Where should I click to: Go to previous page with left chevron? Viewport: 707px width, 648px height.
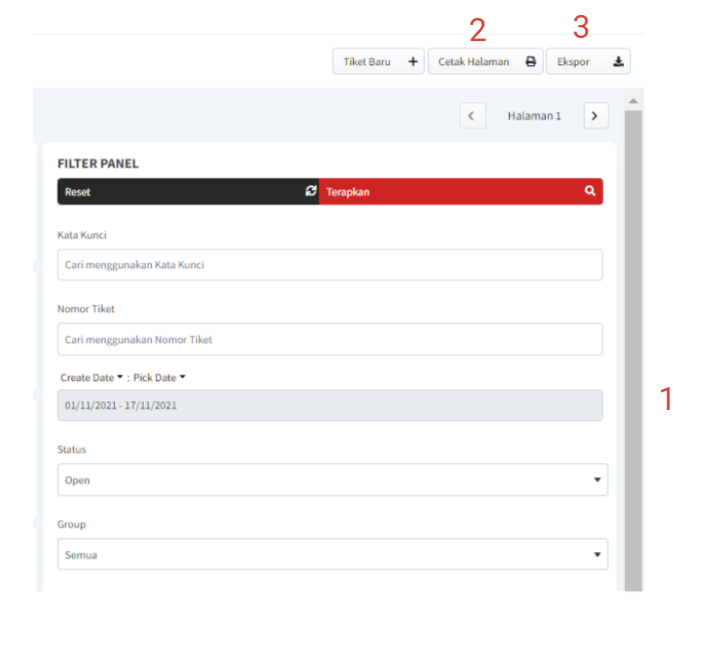tap(472, 116)
